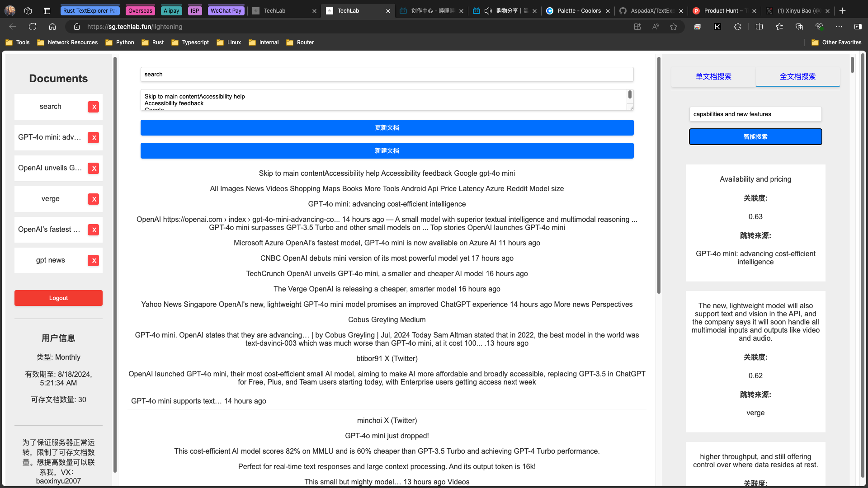The height and width of the screenshot is (488, 868).
Task: Expand the 'WeChat Pay' tab group
Action: (x=226, y=10)
